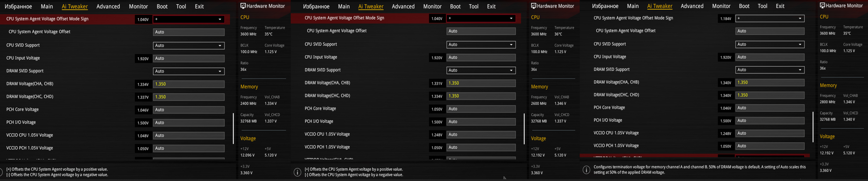
Task: Open Offset Mode Sign dropdown in right panel
Action: click(x=770, y=18)
